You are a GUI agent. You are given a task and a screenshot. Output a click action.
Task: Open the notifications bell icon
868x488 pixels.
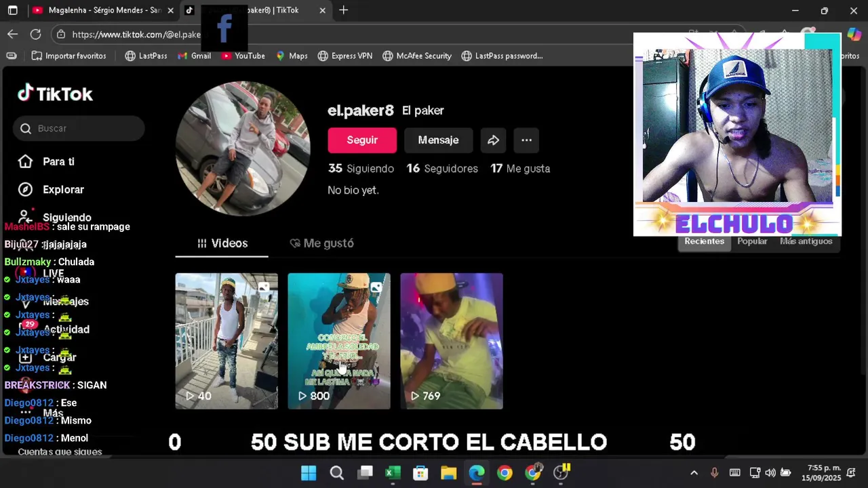click(851, 472)
